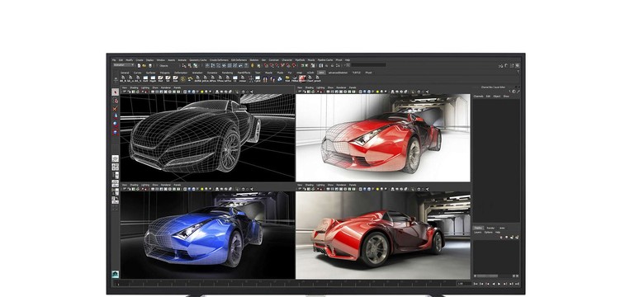Open the Channels menu in the Channel Box

pyautogui.click(x=479, y=96)
